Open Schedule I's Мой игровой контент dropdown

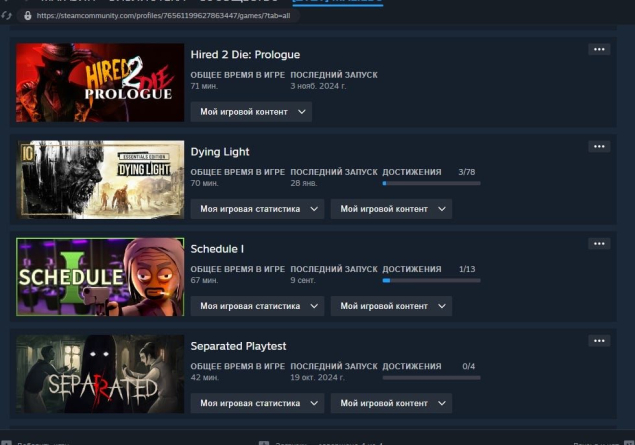tap(391, 306)
